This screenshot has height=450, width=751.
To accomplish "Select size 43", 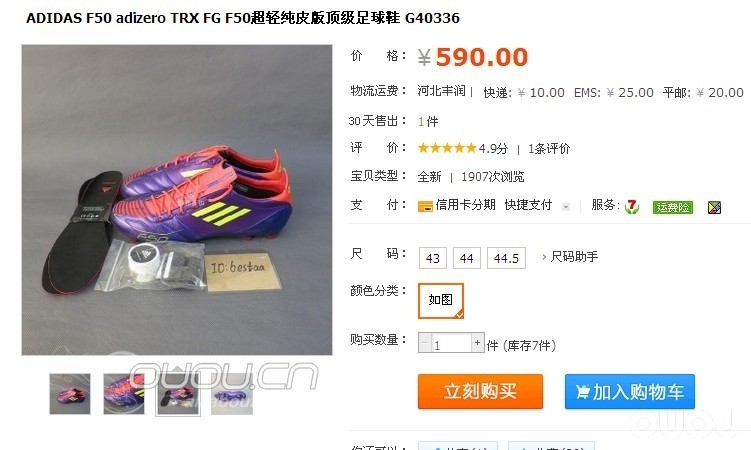I will 432,258.
